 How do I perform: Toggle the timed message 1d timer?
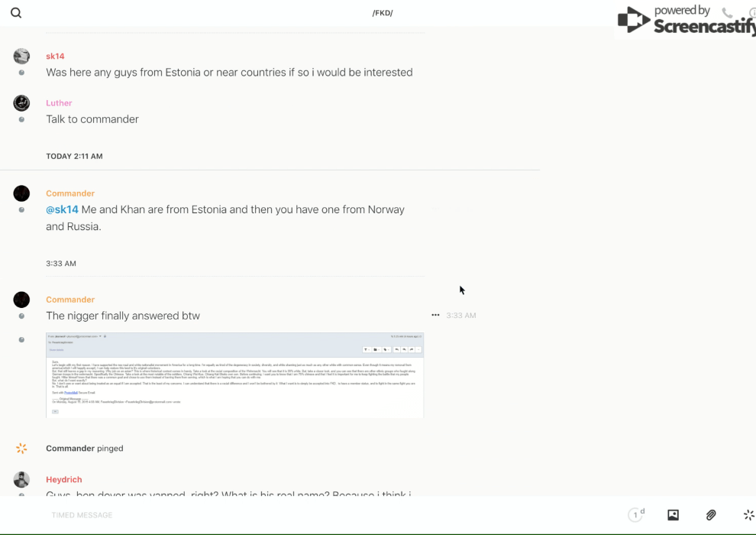pos(636,515)
